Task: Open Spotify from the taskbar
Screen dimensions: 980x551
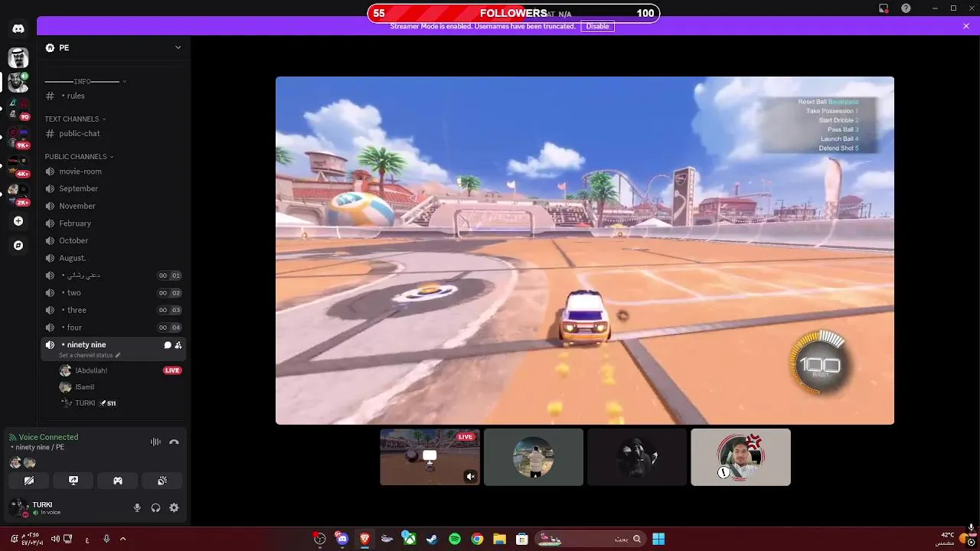Action: 455,539
